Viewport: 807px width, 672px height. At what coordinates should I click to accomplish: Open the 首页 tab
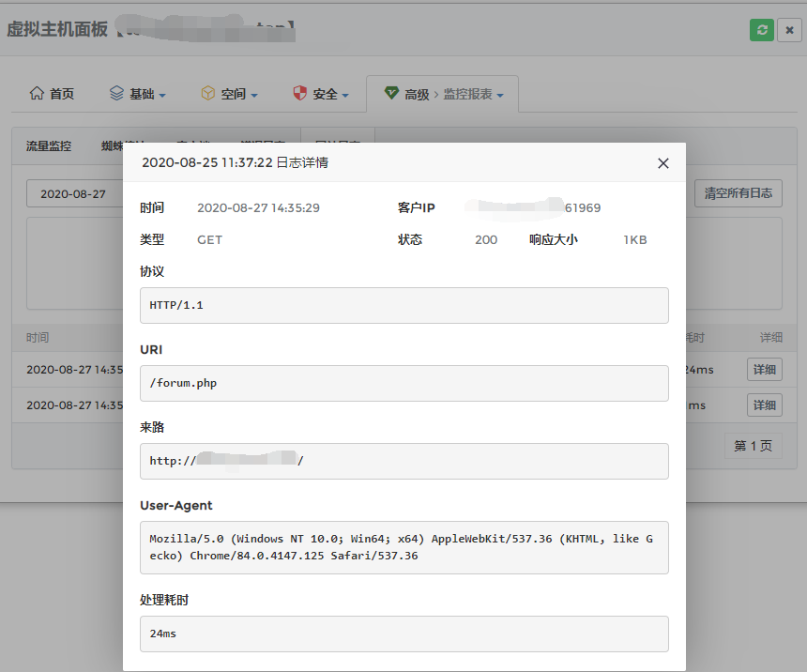click(52, 94)
